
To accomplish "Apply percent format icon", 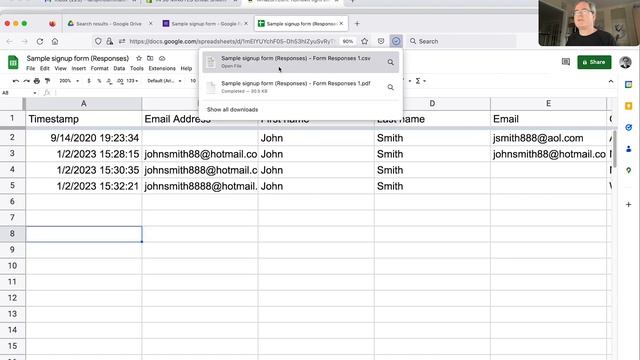I will (99, 81).
